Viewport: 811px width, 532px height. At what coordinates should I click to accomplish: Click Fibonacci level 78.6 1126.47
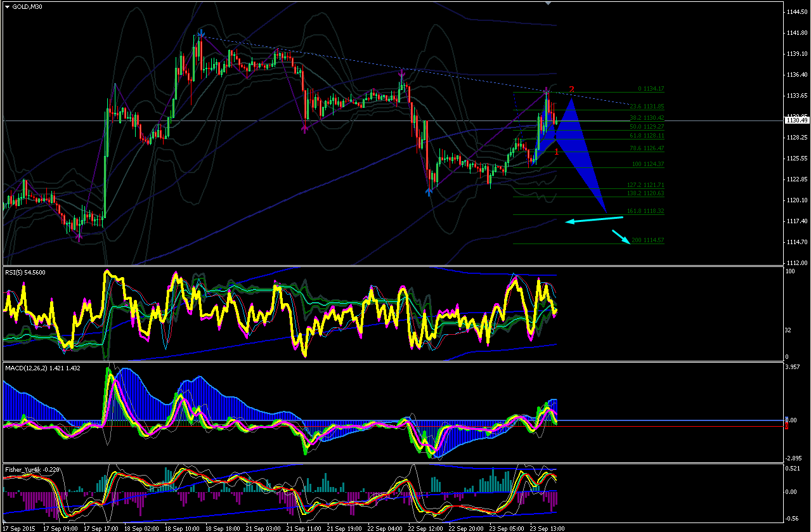pos(646,148)
